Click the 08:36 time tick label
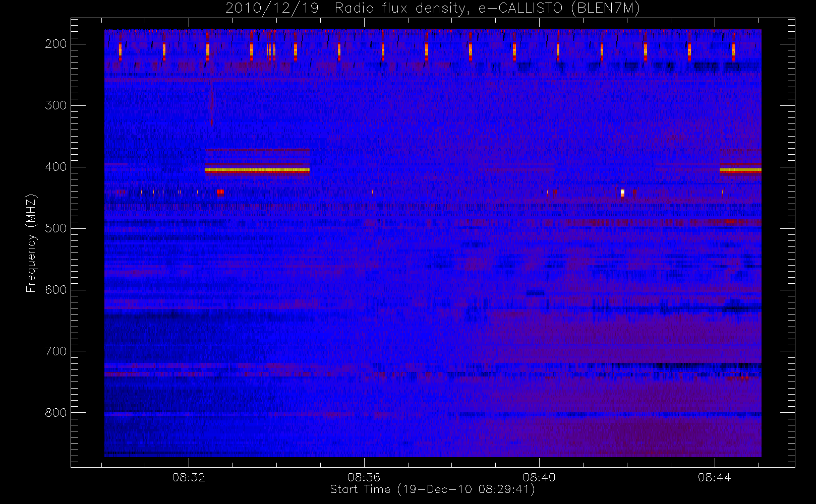This screenshot has width=816, height=504. [x=364, y=477]
